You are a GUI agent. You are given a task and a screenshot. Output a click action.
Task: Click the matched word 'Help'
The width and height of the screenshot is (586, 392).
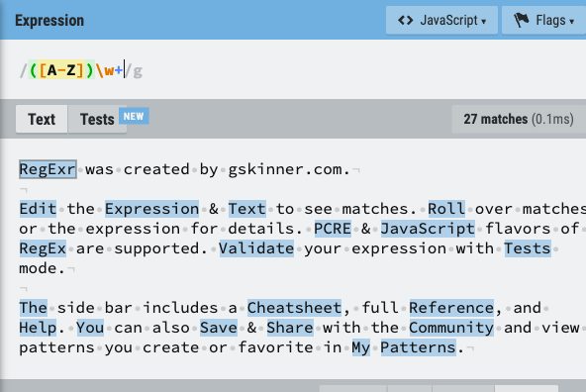pos(38,328)
